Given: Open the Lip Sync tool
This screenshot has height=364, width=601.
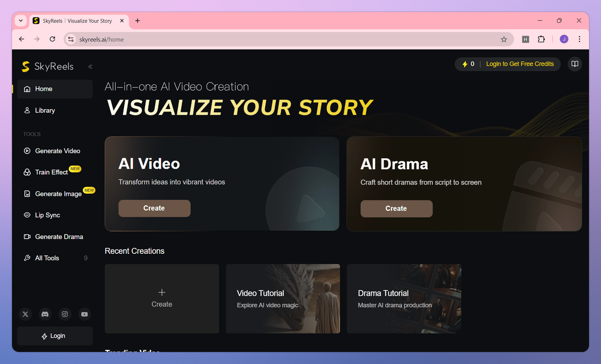Looking at the screenshot, I should click(55, 215).
